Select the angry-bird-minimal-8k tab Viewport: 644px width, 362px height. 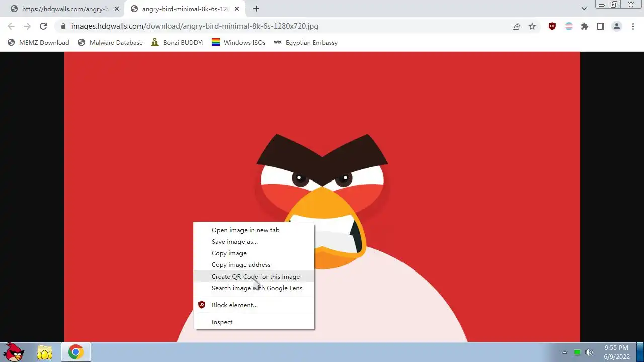coord(185,9)
